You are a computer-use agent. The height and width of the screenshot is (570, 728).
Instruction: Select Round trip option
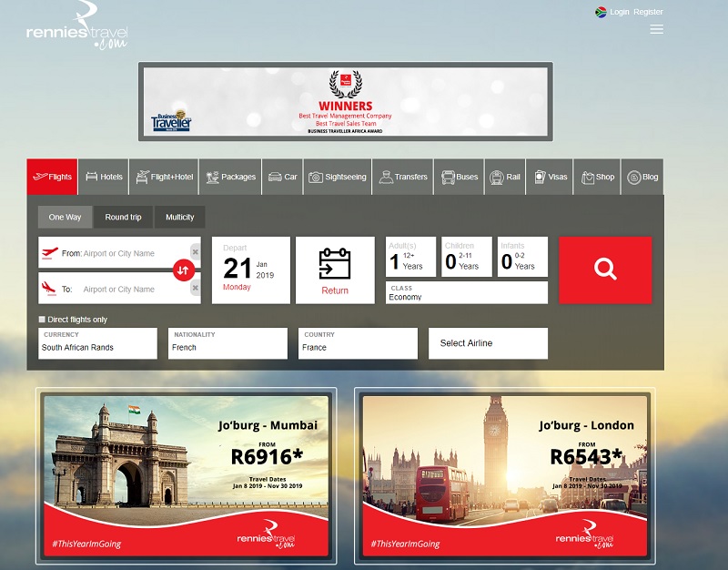coord(123,217)
